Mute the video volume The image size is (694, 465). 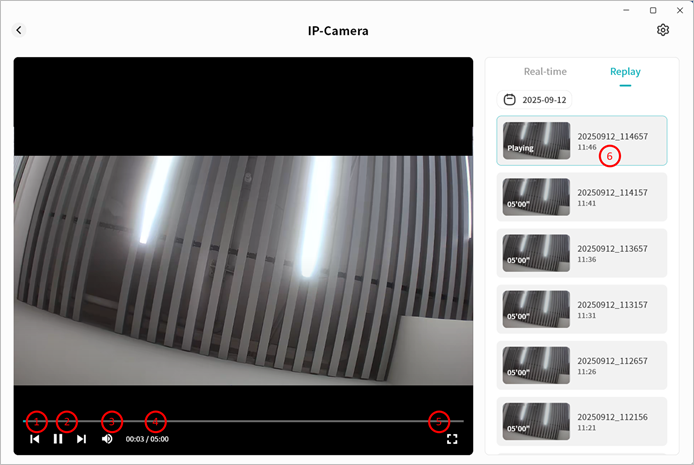pyautogui.click(x=107, y=438)
